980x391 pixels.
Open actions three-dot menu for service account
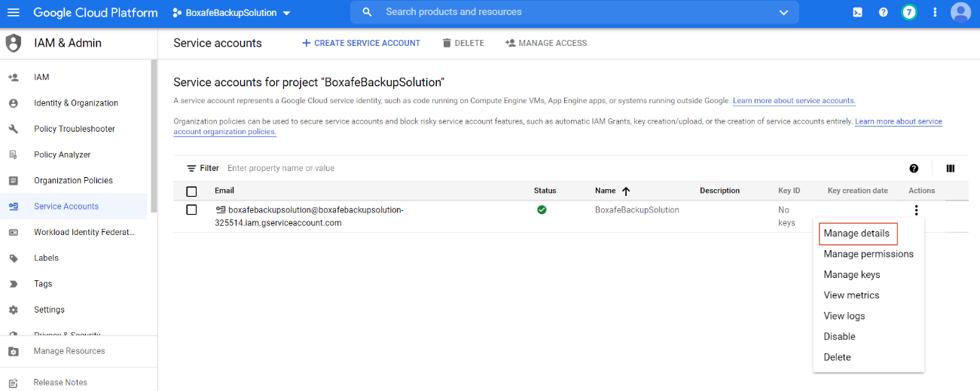coord(916,211)
